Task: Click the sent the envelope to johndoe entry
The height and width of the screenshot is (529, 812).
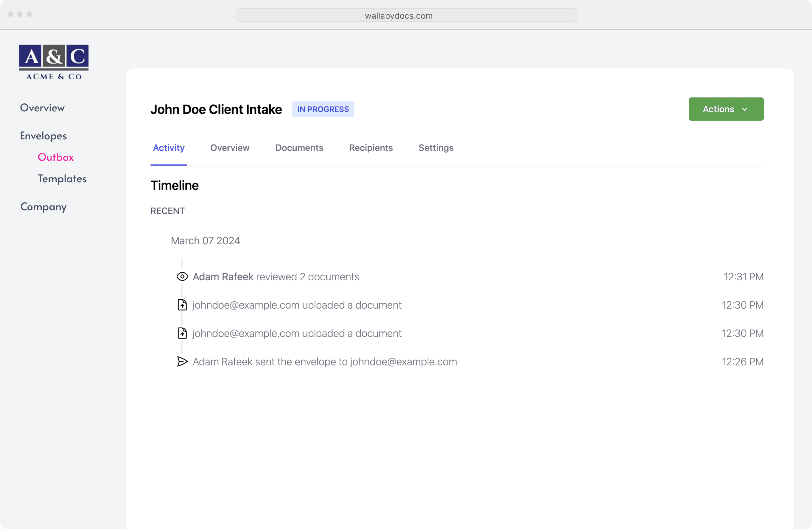Action: click(x=325, y=362)
